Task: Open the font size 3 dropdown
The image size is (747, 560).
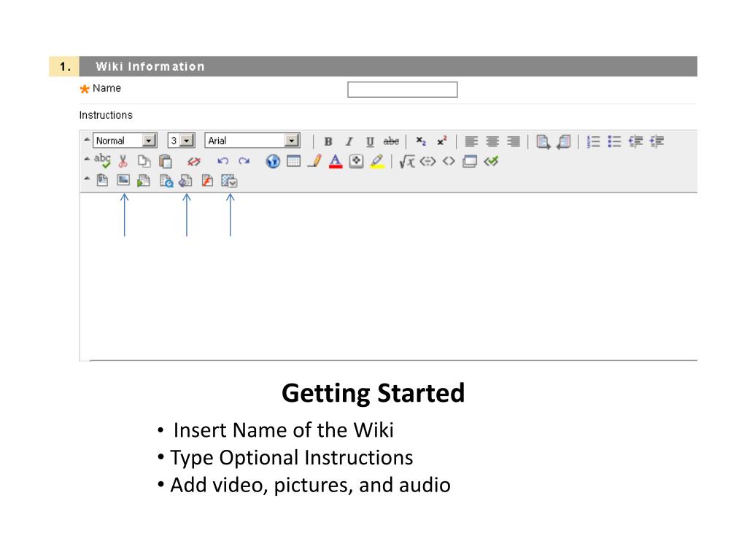Action: (187, 141)
